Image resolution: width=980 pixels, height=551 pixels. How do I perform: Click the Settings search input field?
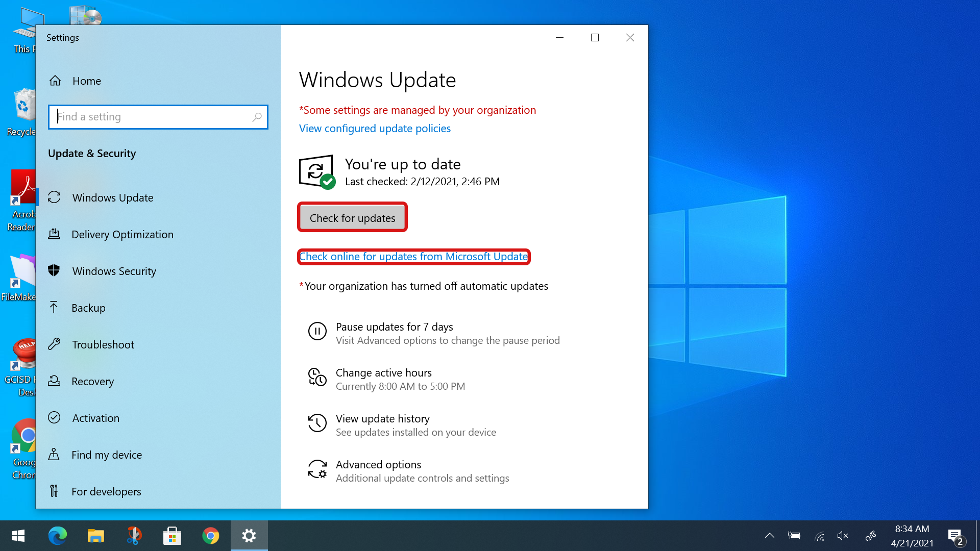(x=158, y=116)
